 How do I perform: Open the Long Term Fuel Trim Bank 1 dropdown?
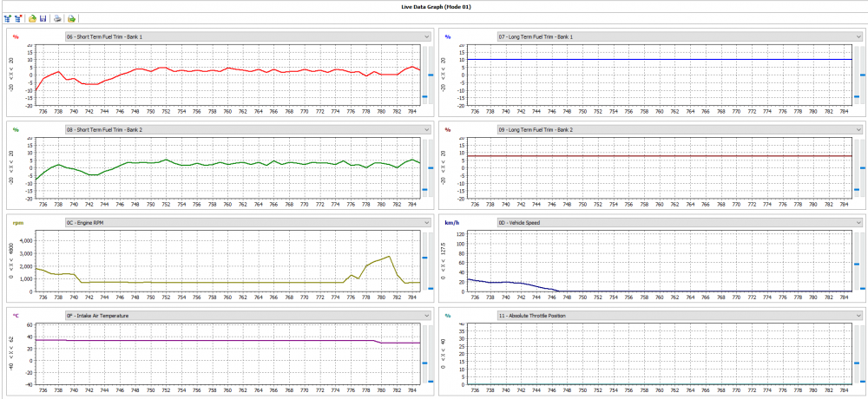coord(679,36)
